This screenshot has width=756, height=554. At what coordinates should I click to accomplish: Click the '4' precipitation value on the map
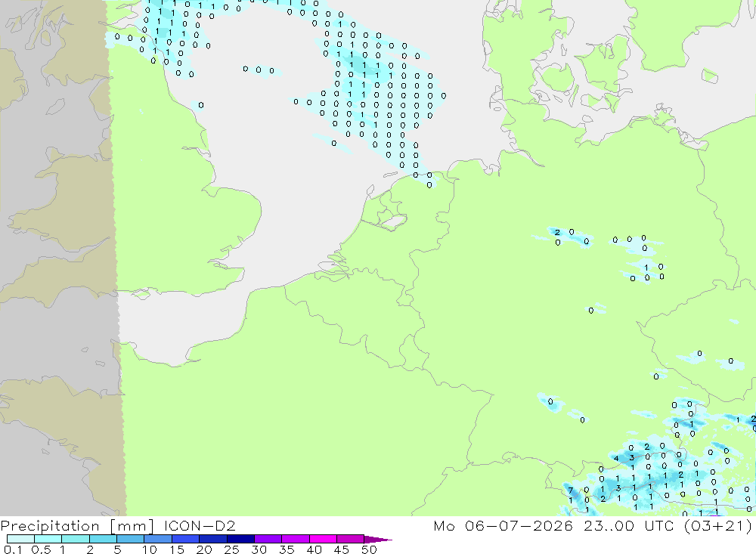(x=615, y=459)
